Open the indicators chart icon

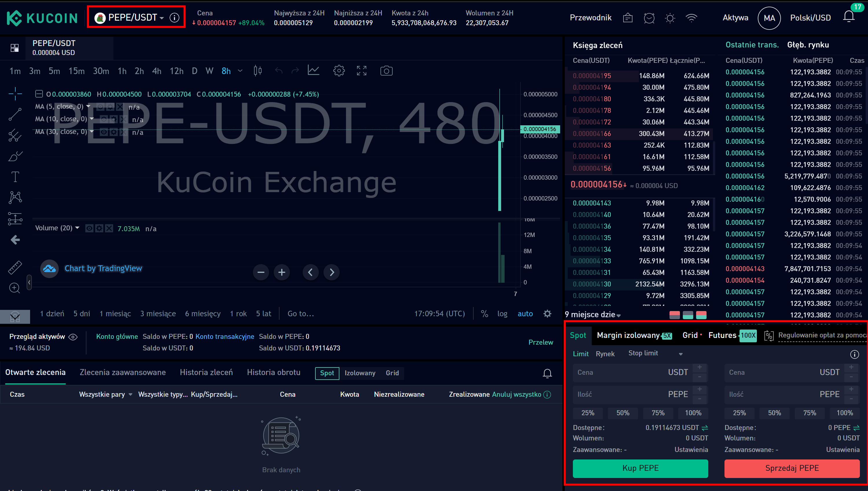point(313,71)
